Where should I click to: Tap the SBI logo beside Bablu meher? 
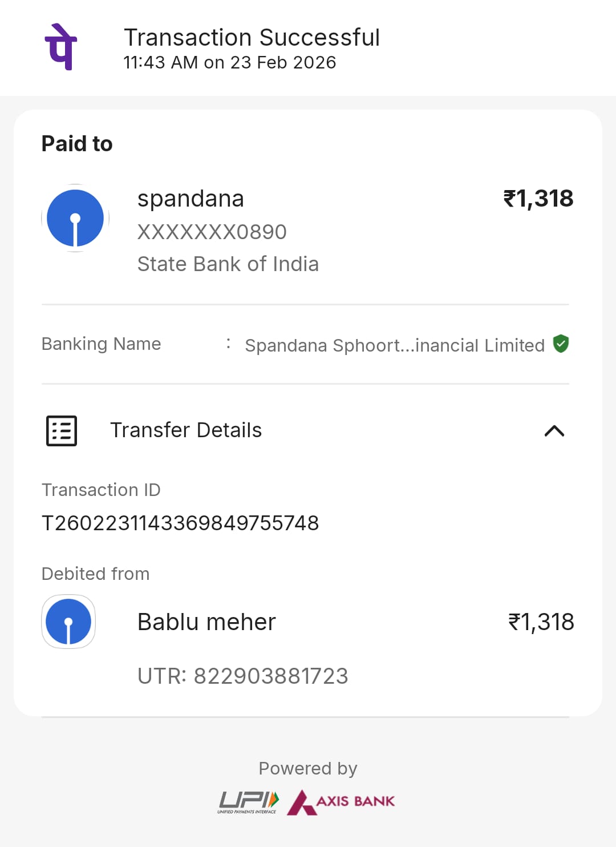(x=68, y=622)
